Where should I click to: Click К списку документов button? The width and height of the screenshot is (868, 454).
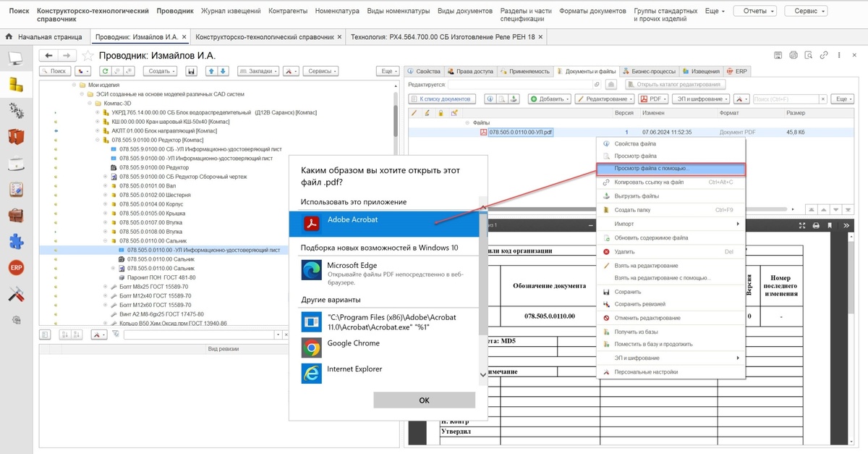click(x=441, y=98)
